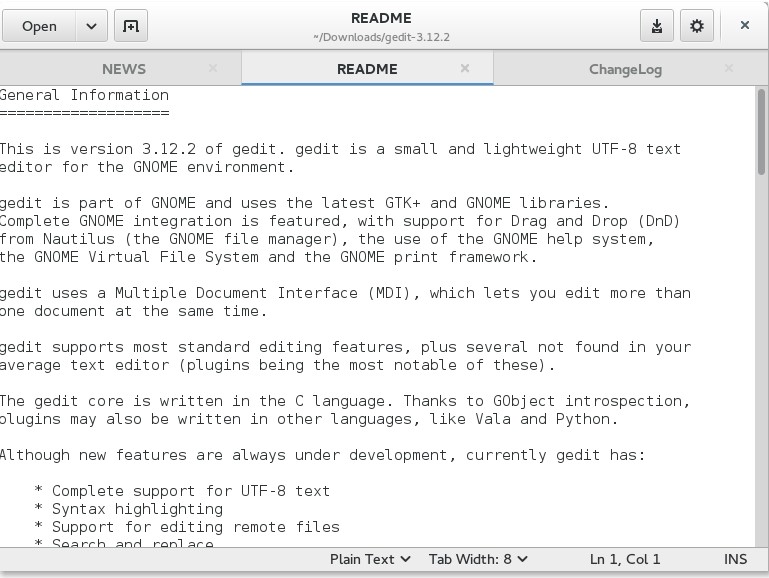769x578 pixels.
Task: Select the README tab
Action: [x=367, y=69]
